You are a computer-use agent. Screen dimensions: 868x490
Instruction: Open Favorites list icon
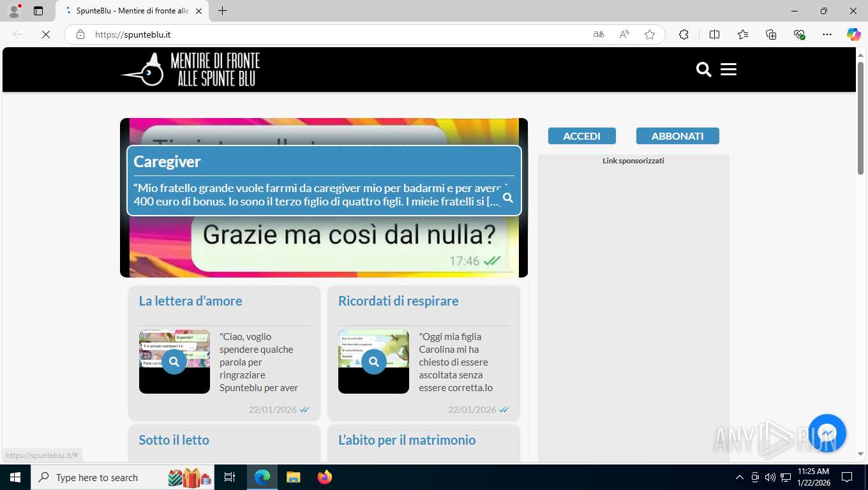click(x=743, y=34)
